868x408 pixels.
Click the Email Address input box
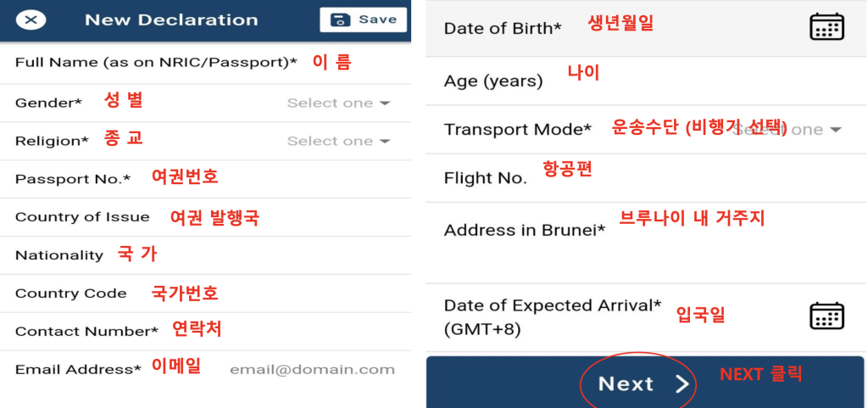(x=312, y=370)
